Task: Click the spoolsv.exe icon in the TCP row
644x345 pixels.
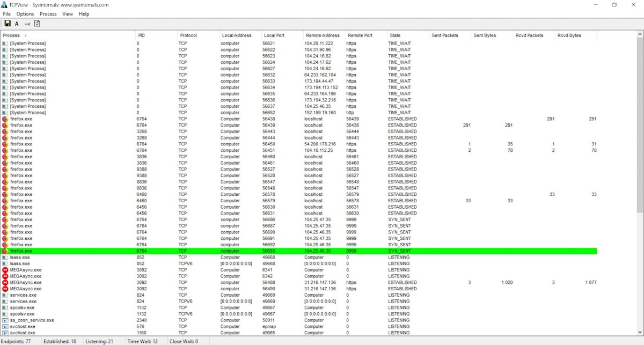Action: click(x=5, y=308)
